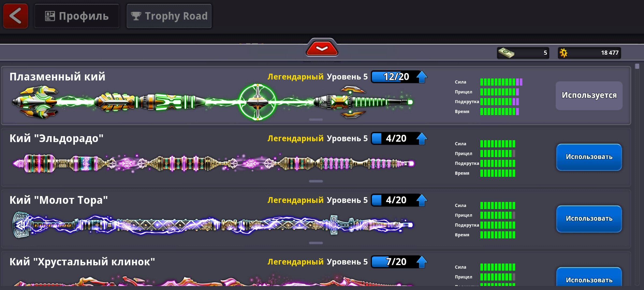Click Легендарный label of Плазменный кий
The width and height of the screenshot is (644, 290).
pyautogui.click(x=295, y=77)
